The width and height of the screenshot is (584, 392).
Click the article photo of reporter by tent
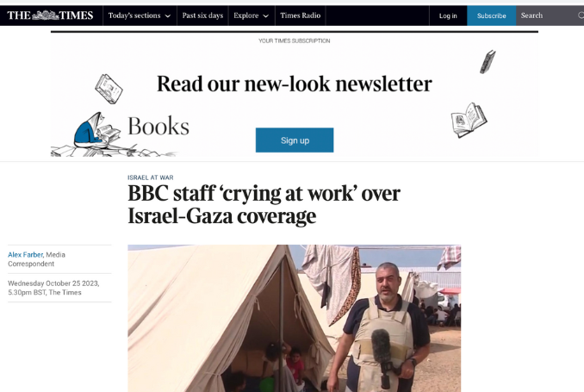click(295, 318)
